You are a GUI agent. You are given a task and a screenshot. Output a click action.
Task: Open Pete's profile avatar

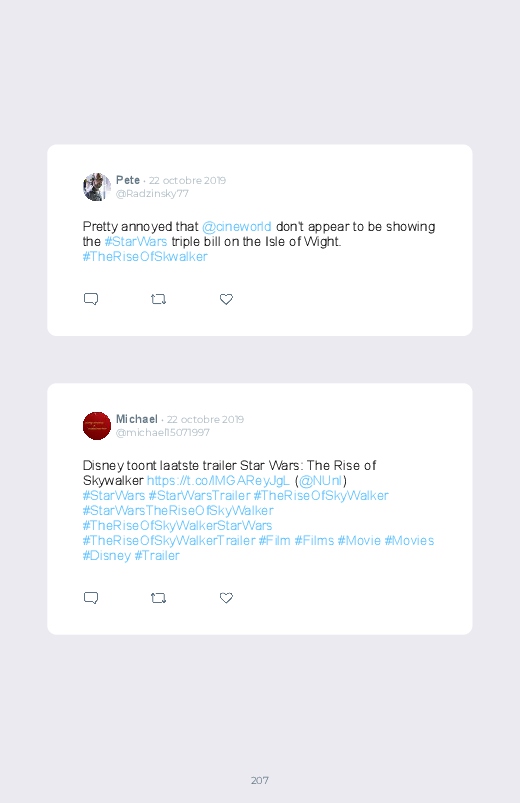pos(97,187)
